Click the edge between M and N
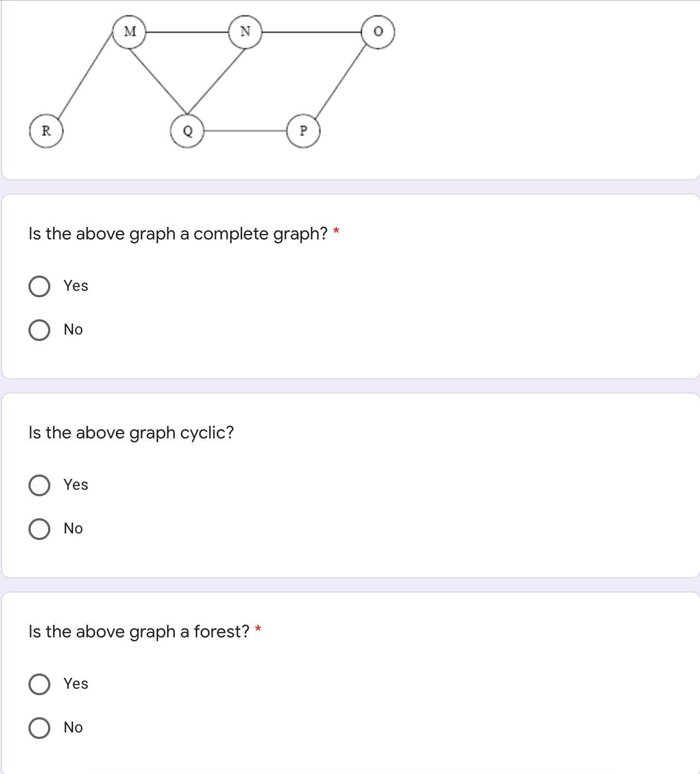The image size is (700, 774). click(188, 32)
